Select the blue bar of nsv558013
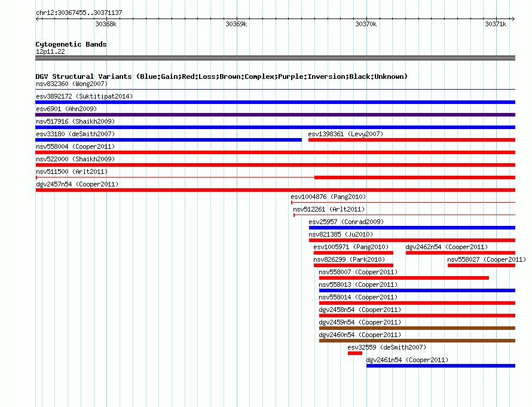The height and width of the screenshot is (407, 532). 417,290
